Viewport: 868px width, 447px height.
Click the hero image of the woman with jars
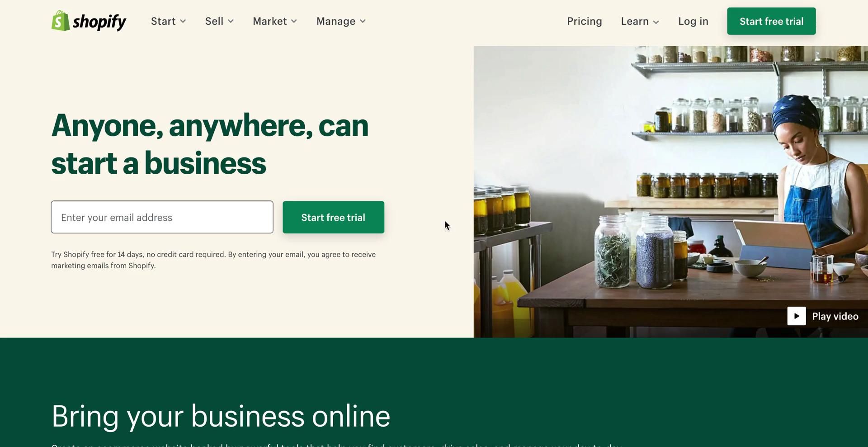[x=671, y=192]
